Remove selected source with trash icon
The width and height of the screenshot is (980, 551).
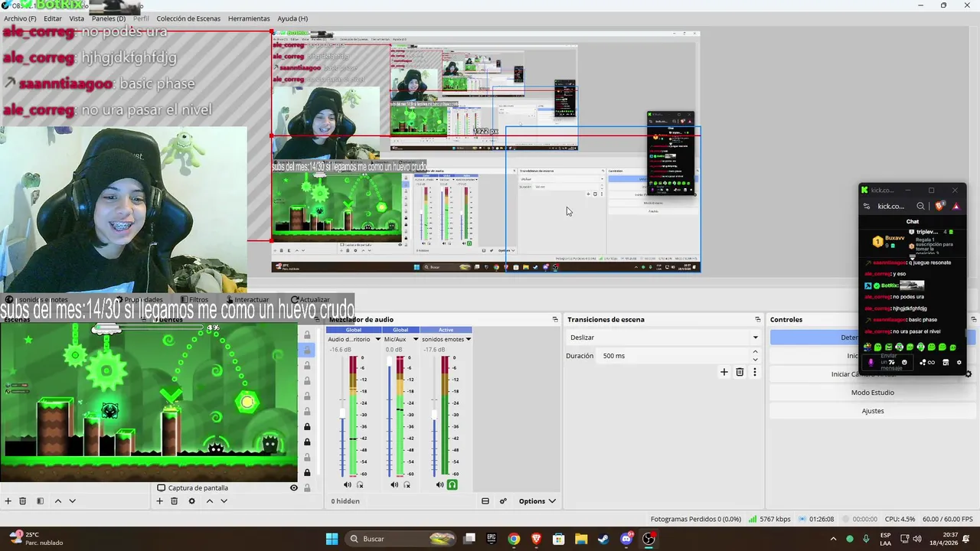click(x=174, y=501)
